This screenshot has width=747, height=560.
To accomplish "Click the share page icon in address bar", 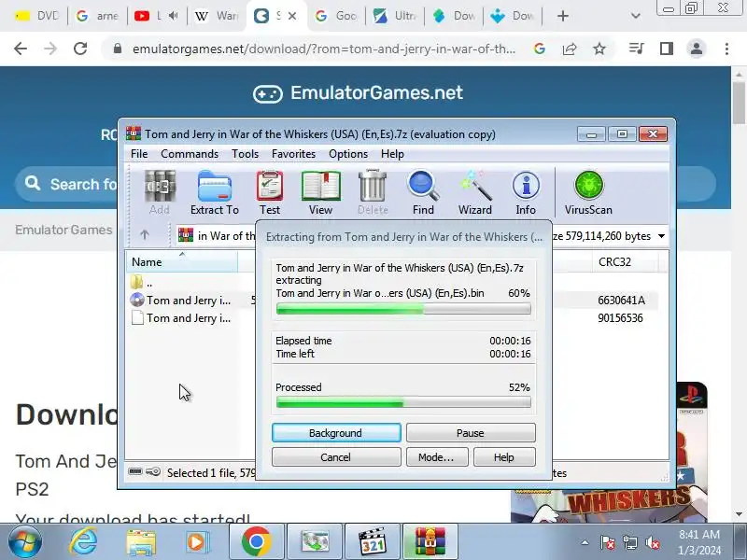I will pos(570,49).
